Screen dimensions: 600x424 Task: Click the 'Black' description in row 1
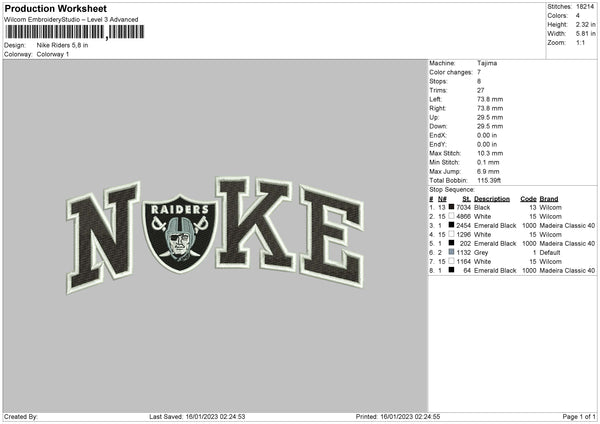point(482,207)
